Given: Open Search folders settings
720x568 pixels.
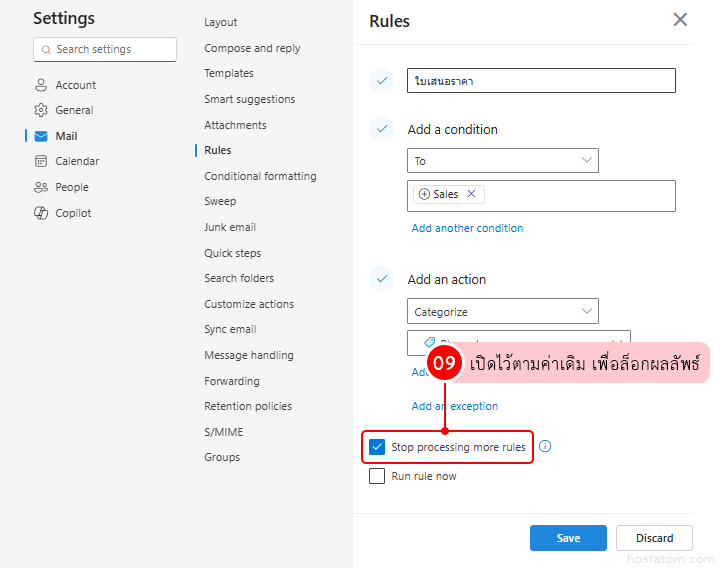Looking at the screenshot, I should pos(239,278).
